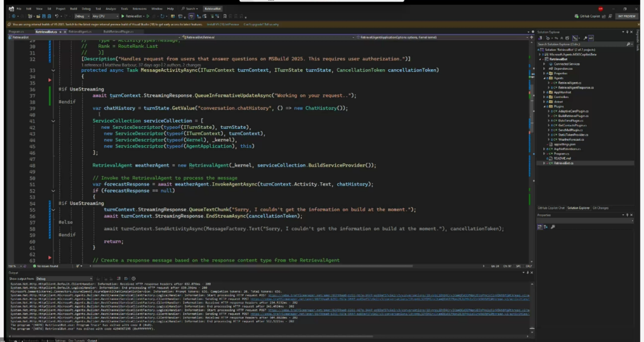
Task: Click the Search Solution Explorer input field
Action: [585, 44]
